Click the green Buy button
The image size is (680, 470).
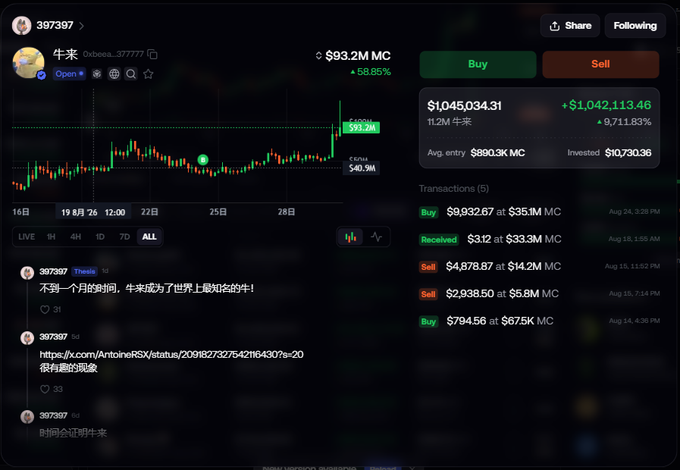(478, 64)
